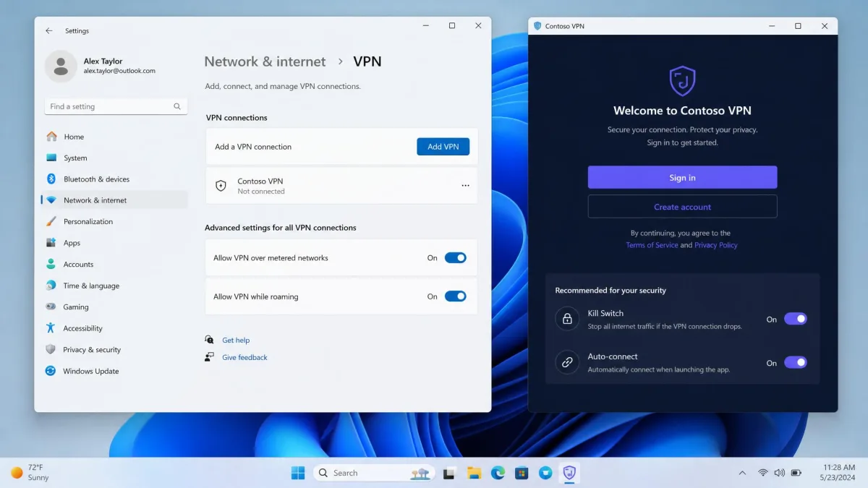This screenshot has height=488, width=868.
Task: Open File Explorer from the taskbar
Action: [x=474, y=473]
